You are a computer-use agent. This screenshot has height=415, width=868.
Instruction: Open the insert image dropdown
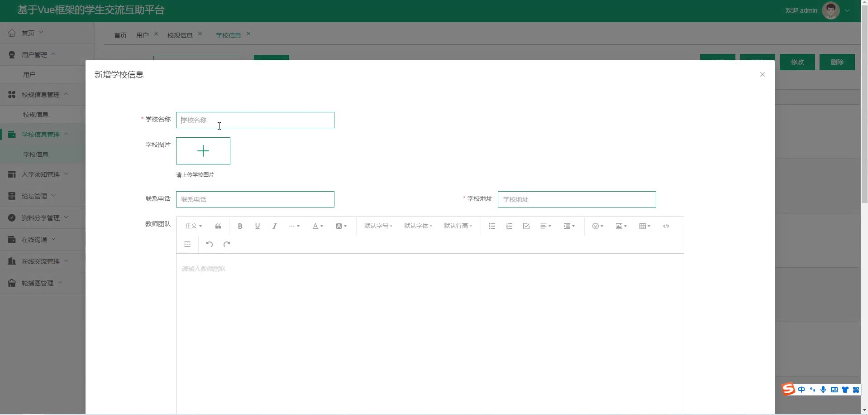pos(621,226)
